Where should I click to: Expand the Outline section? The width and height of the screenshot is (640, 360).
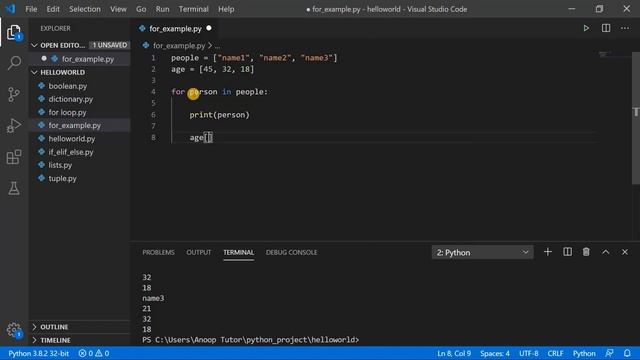click(35, 327)
